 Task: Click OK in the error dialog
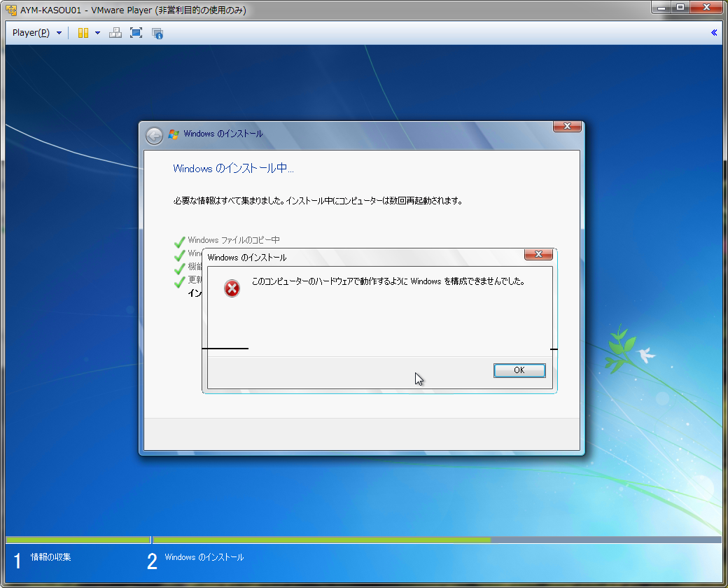(519, 370)
